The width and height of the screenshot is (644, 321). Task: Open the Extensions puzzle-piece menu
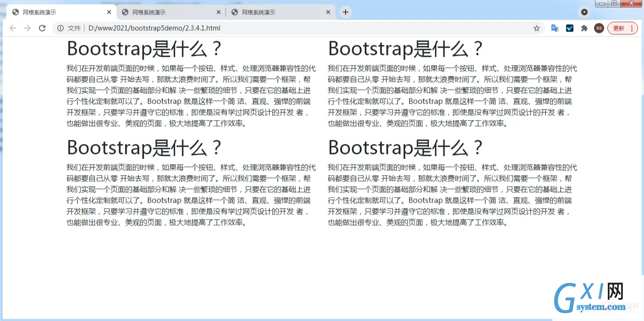point(584,28)
